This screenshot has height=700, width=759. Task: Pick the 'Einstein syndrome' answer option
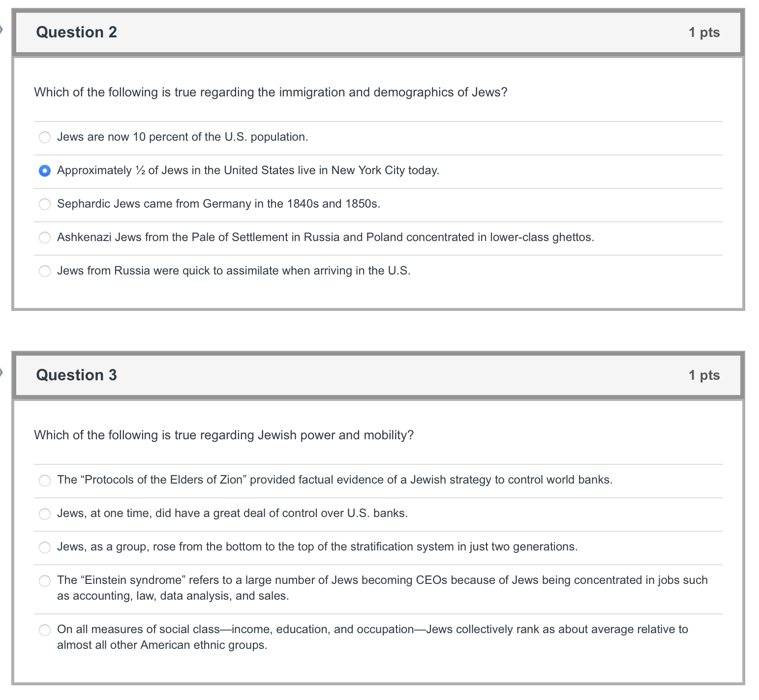pyautogui.click(x=45, y=580)
